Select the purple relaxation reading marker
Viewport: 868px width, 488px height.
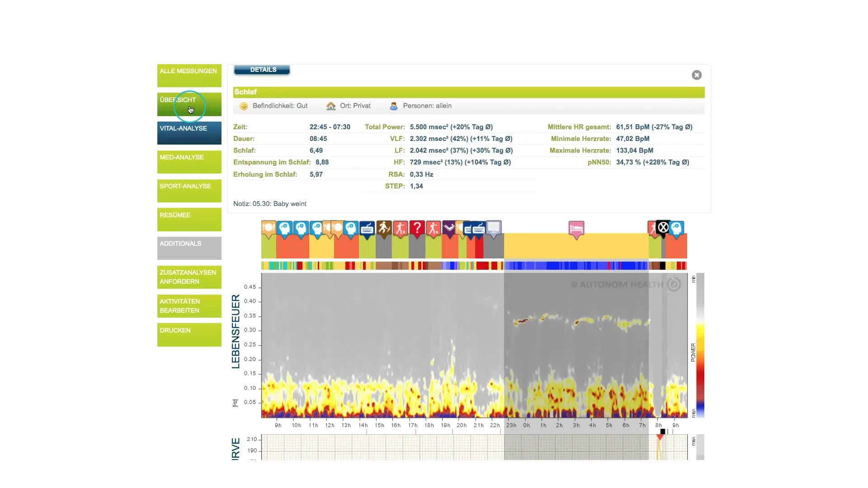coord(449,228)
